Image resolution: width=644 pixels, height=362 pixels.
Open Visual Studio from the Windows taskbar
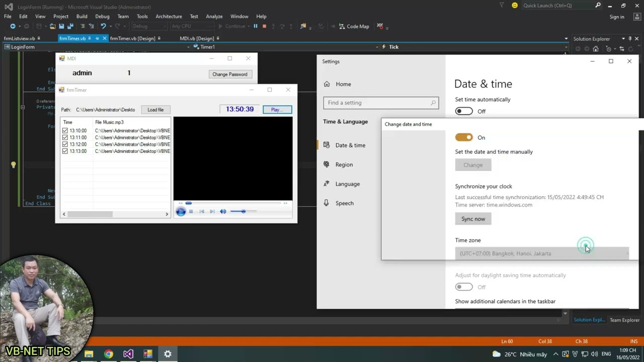point(128,354)
